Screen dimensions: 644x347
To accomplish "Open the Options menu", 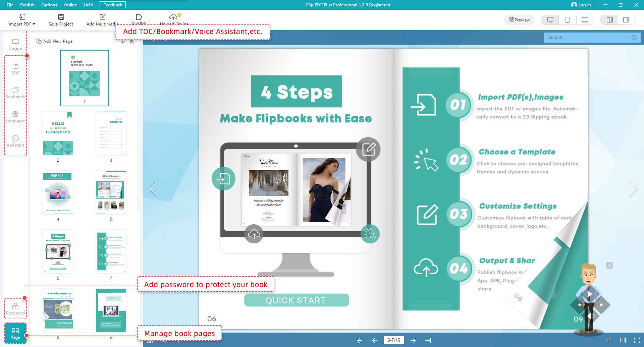I will [49, 5].
